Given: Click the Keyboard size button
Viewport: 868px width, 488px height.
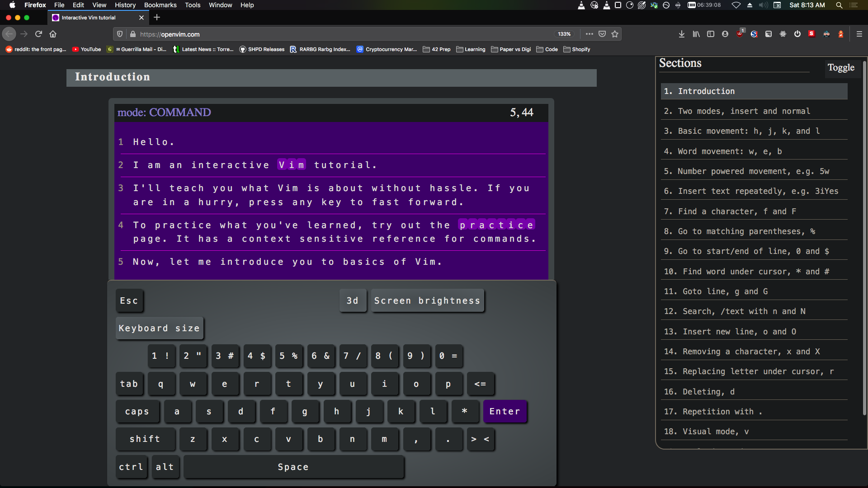Looking at the screenshot, I should tap(159, 328).
